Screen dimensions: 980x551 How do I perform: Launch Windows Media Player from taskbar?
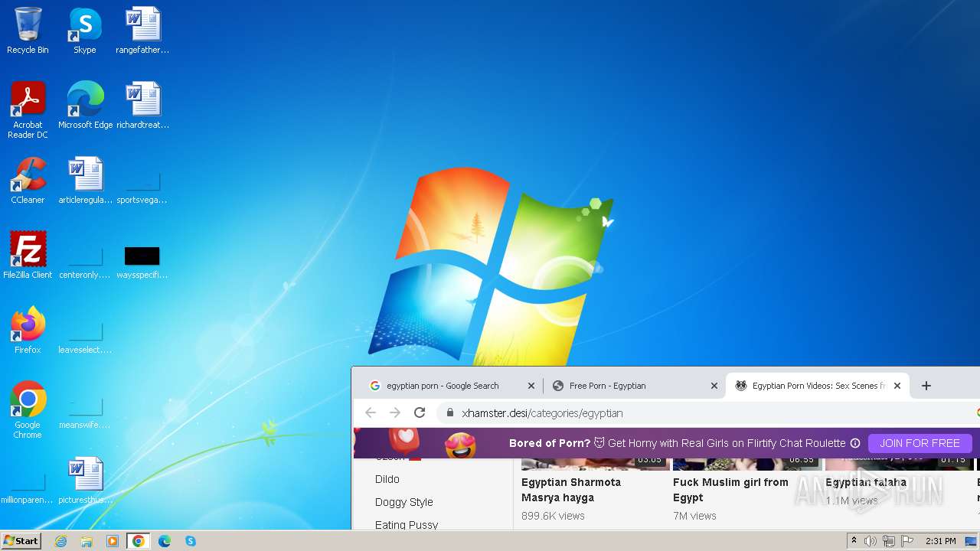113,541
